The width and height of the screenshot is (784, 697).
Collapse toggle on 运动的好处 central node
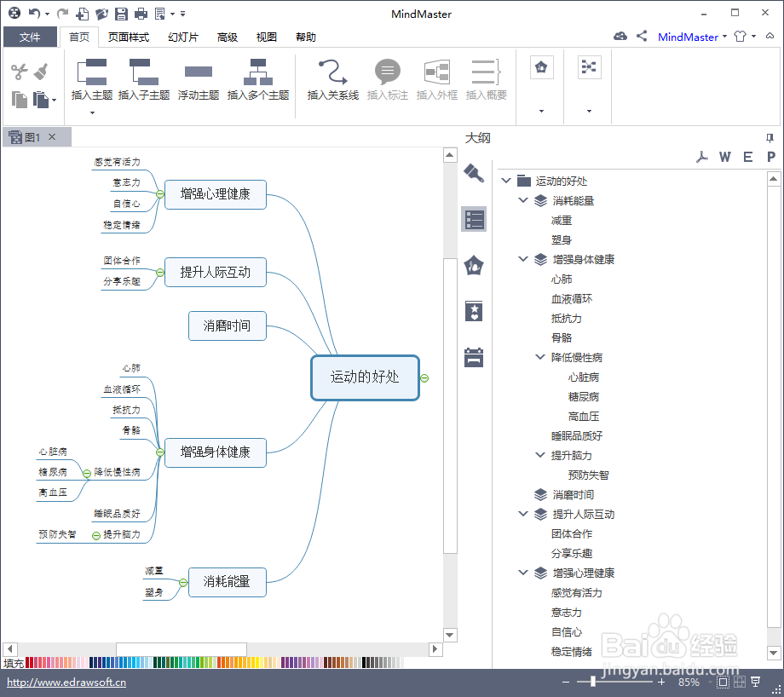click(424, 378)
